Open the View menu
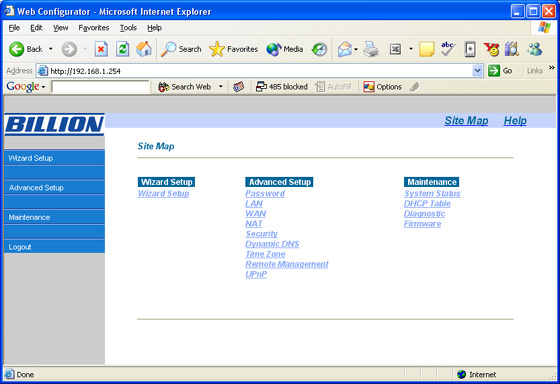This screenshot has height=384, width=560. coord(60,28)
